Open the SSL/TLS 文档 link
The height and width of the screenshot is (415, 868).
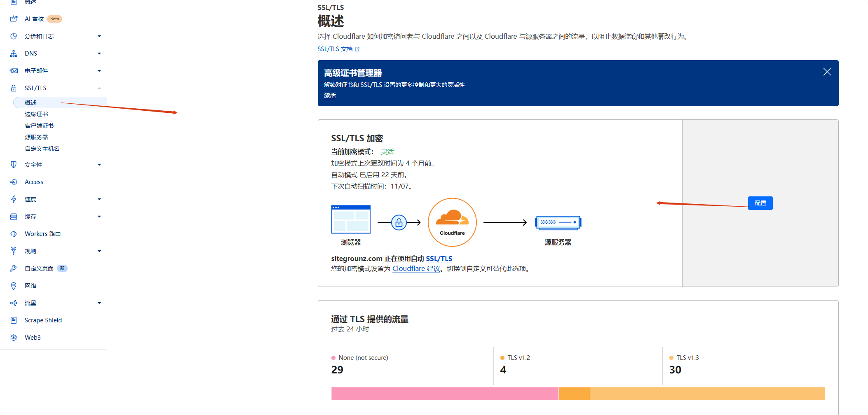click(335, 49)
